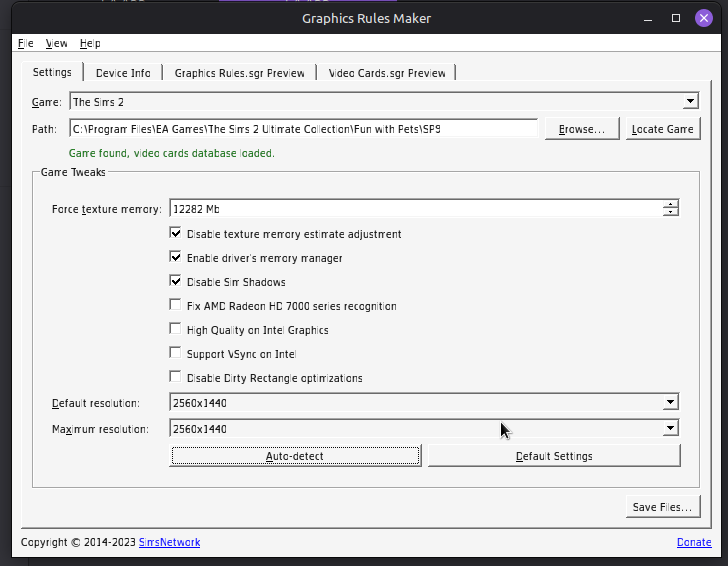Screen dimensions: 728x566
Task: Open the File menu
Action: click(26, 43)
